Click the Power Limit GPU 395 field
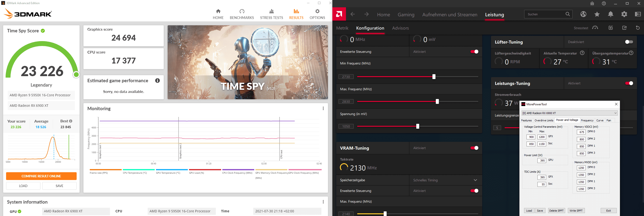Viewport: 644px width, 216px height. click(542, 161)
